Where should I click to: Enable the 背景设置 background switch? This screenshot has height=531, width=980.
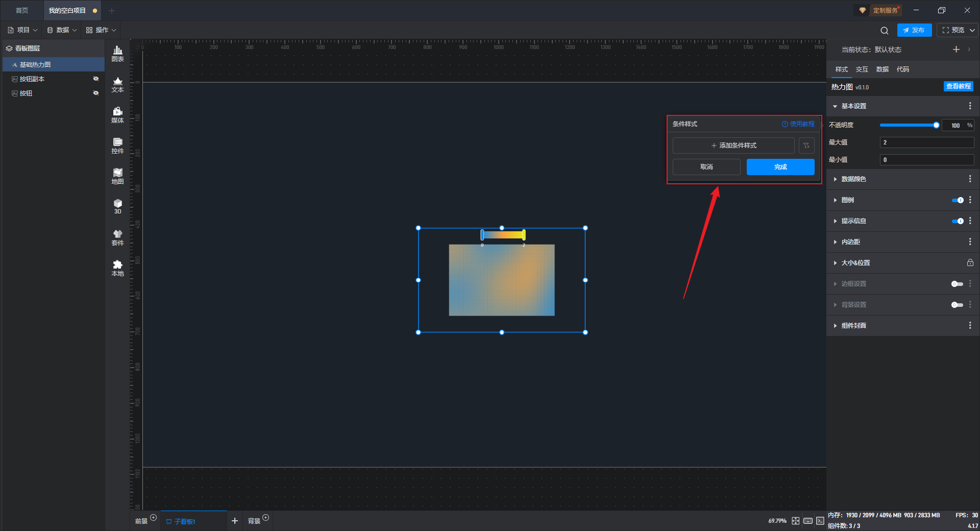(958, 305)
